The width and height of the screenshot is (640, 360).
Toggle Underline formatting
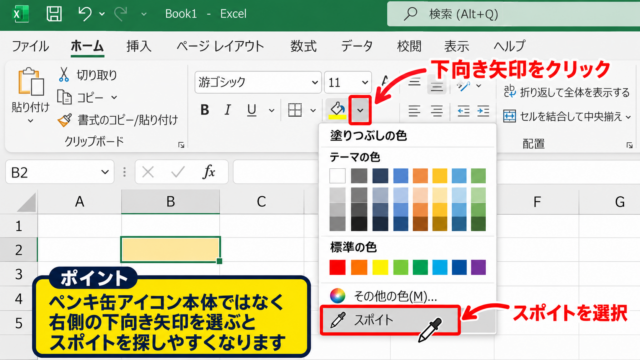[x=251, y=110]
